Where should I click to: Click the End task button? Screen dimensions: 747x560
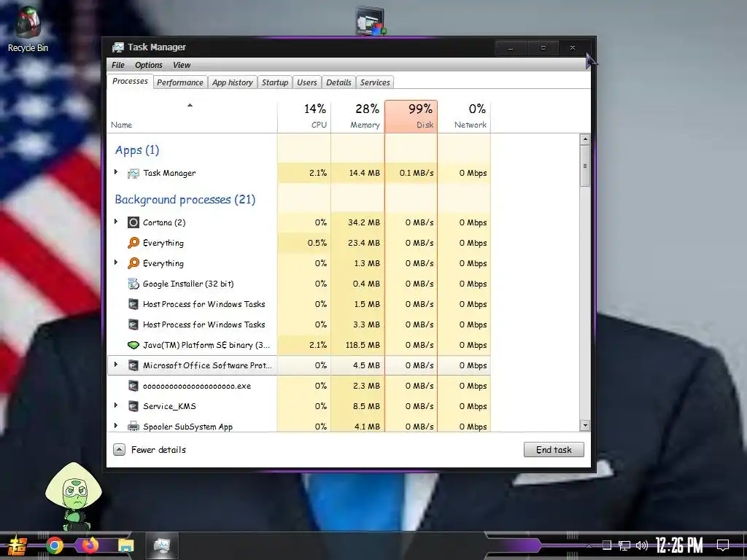(554, 449)
